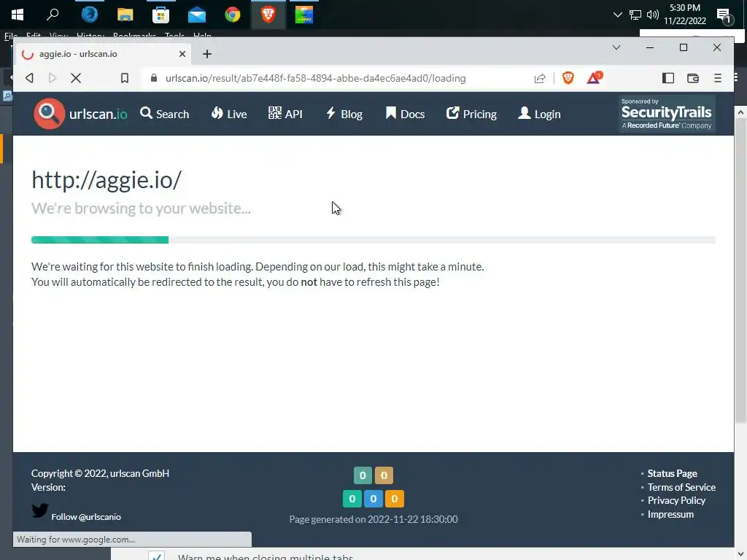
Task: Toggle 'Warn me when closing multiple tabs' checkbox
Action: pyautogui.click(x=156, y=555)
